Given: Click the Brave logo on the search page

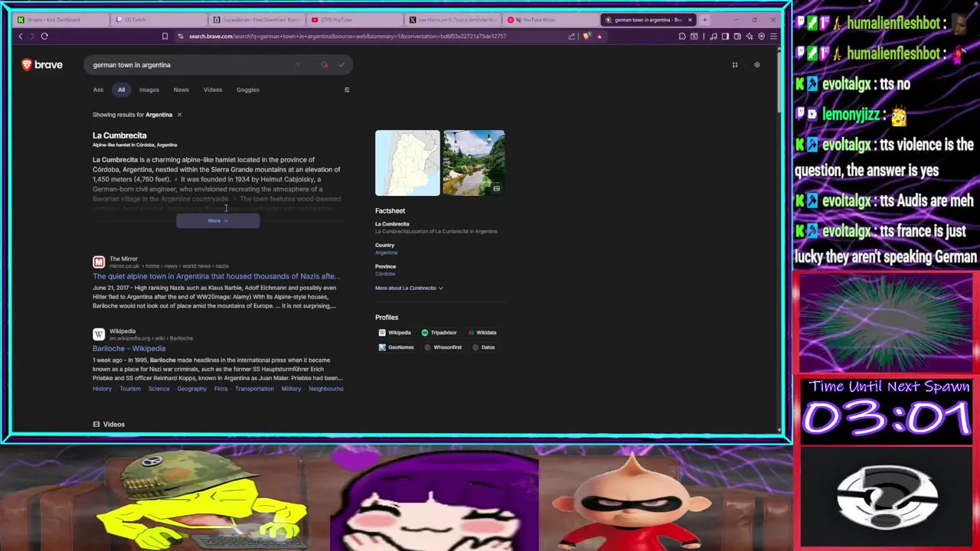Looking at the screenshot, I should click(x=42, y=65).
